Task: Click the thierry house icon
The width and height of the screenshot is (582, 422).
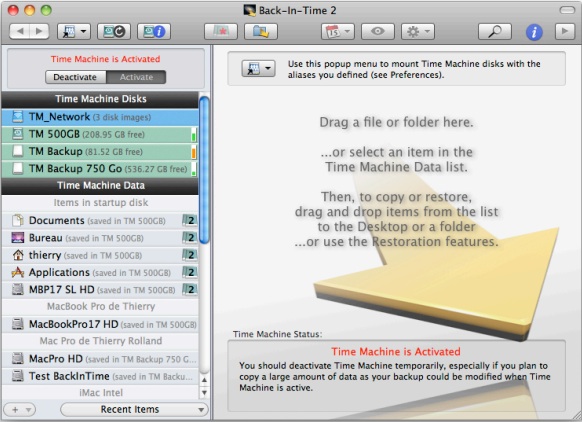Action: [x=17, y=255]
